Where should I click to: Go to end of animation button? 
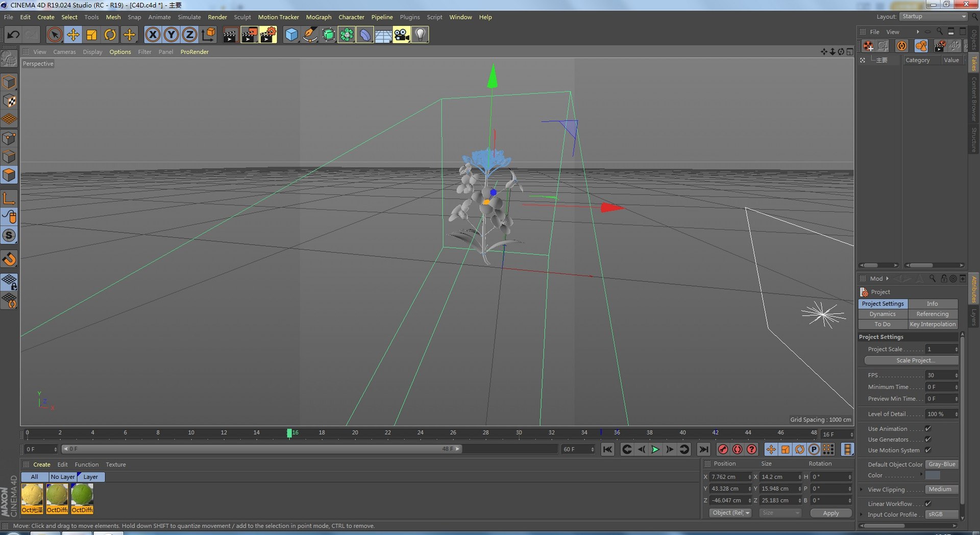[x=703, y=449]
